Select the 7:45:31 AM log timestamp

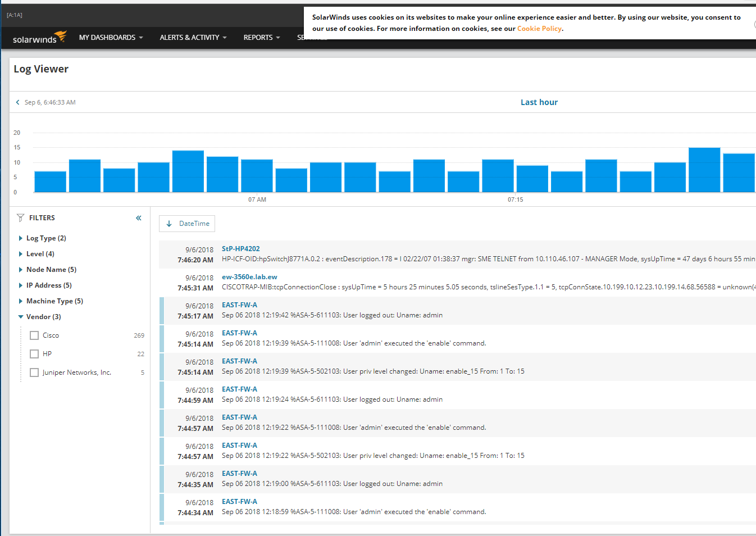(x=195, y=288)
